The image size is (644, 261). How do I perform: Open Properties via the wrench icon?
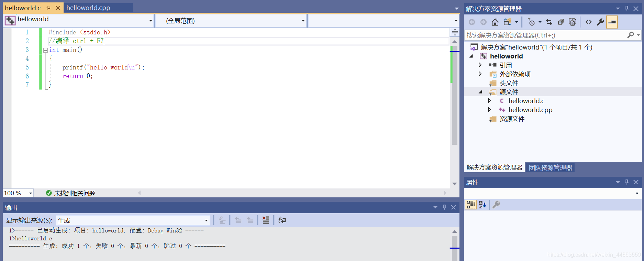[x=600, y=22]
